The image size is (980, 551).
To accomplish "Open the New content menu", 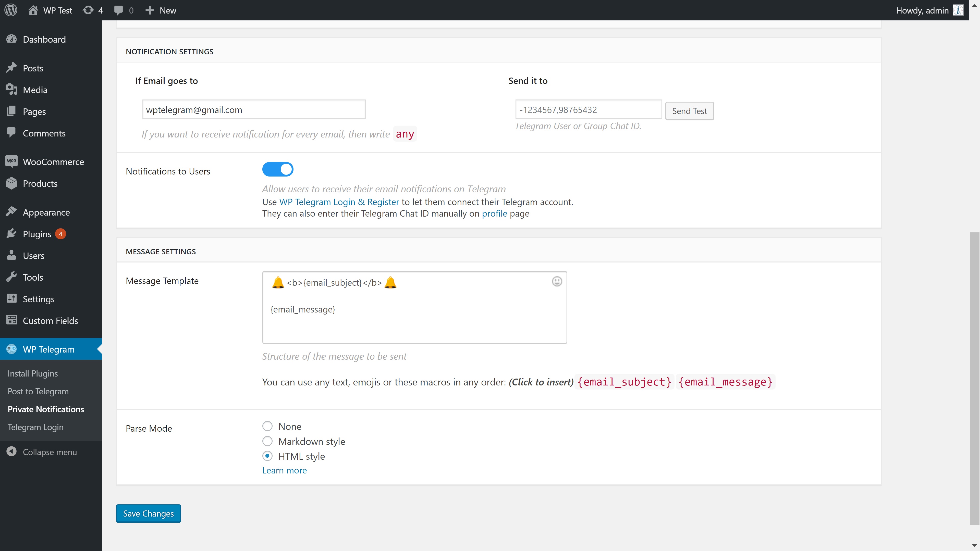I will (161, 10).
